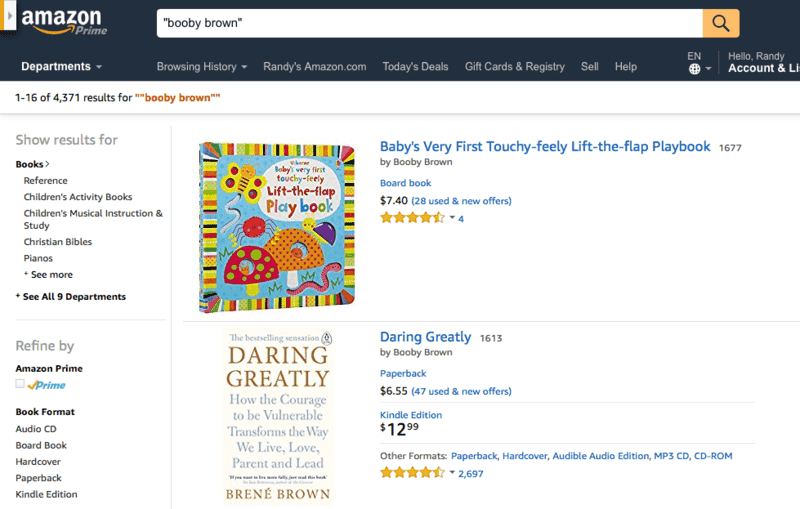Click star rating of Touchy-feely Playbook
The height and width of the screenshot is (509, 800).
[412, 218]
